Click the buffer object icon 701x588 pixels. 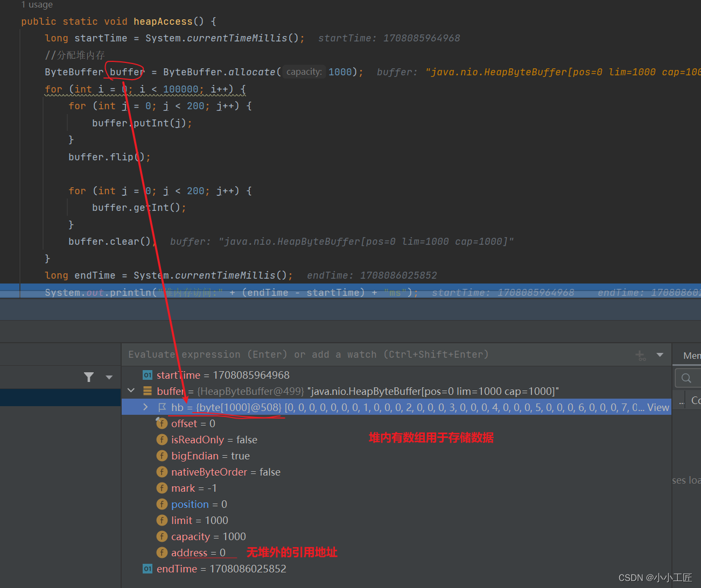(x=148, y=391)
